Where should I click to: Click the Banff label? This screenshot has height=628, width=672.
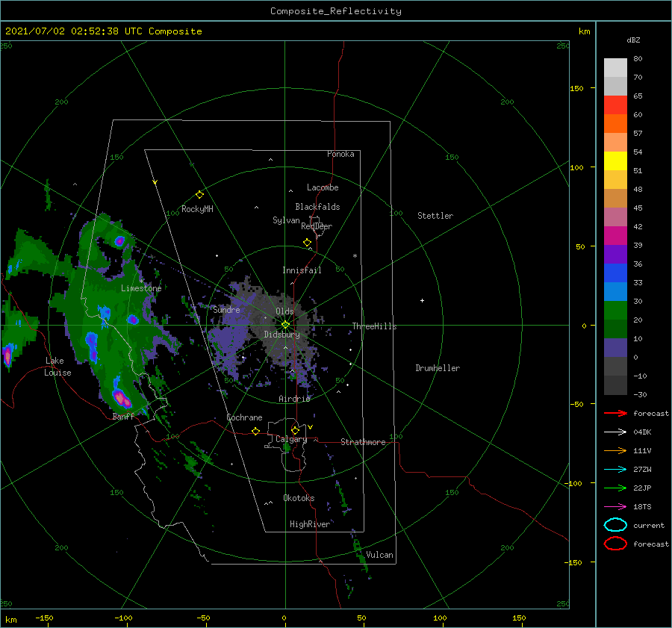pos(123,416)
